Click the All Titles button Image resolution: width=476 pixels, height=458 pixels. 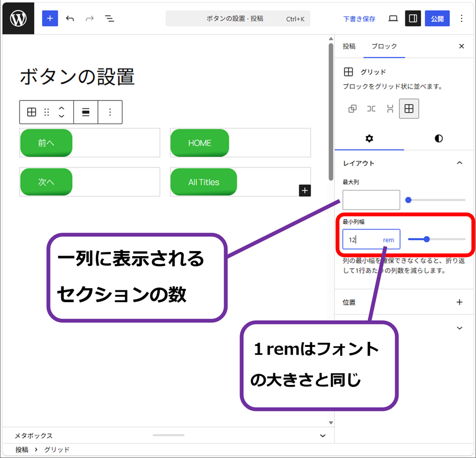204,182
